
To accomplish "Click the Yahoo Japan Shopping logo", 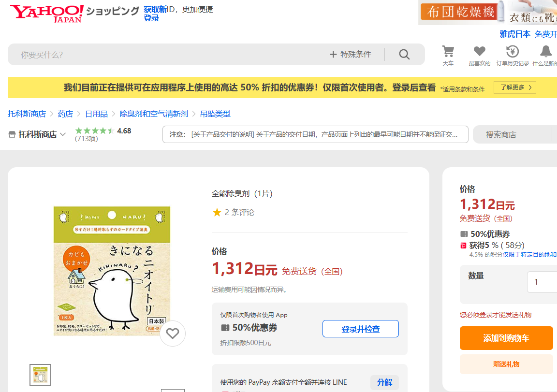I will (x=74, y=13).
